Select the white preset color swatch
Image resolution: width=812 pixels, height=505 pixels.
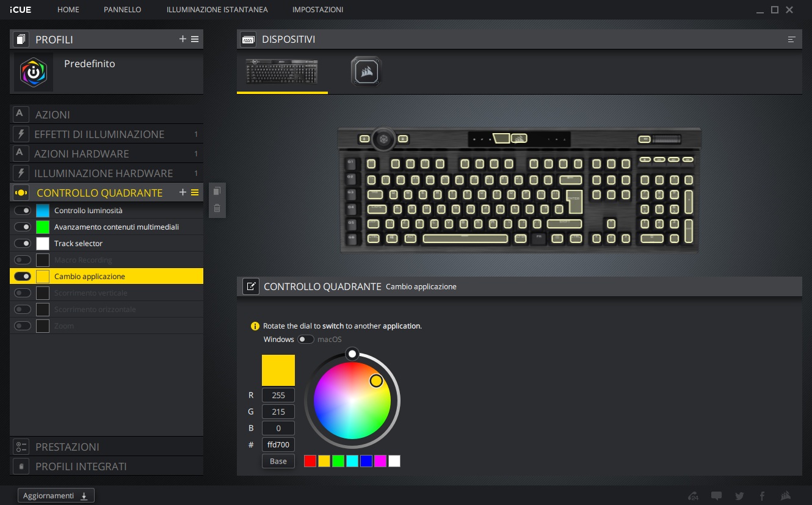394,461
